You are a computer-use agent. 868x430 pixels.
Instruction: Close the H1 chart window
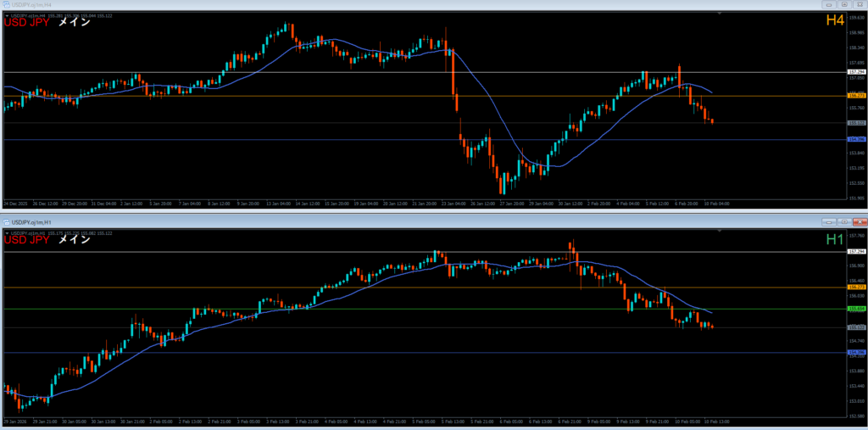click(859, 222)
